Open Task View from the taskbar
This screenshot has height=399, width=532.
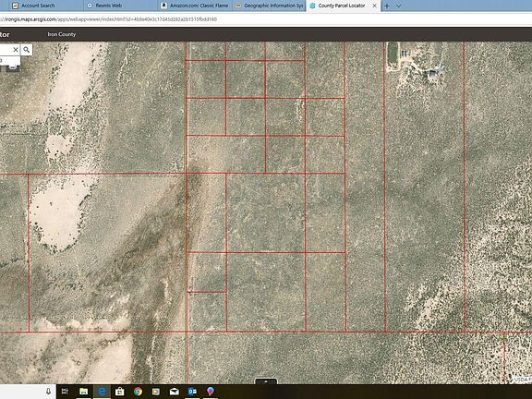click(65, 392)
